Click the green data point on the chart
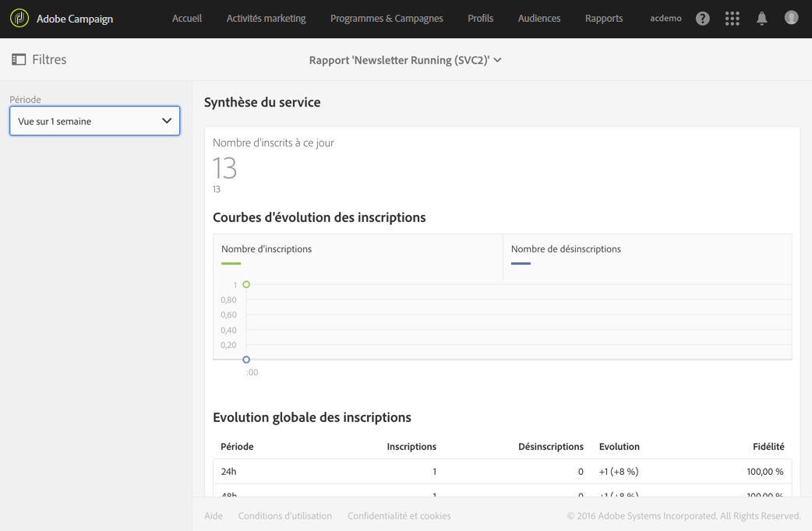Image resolution: width=812 pixels, height=531 pixels. pos(246,284)
